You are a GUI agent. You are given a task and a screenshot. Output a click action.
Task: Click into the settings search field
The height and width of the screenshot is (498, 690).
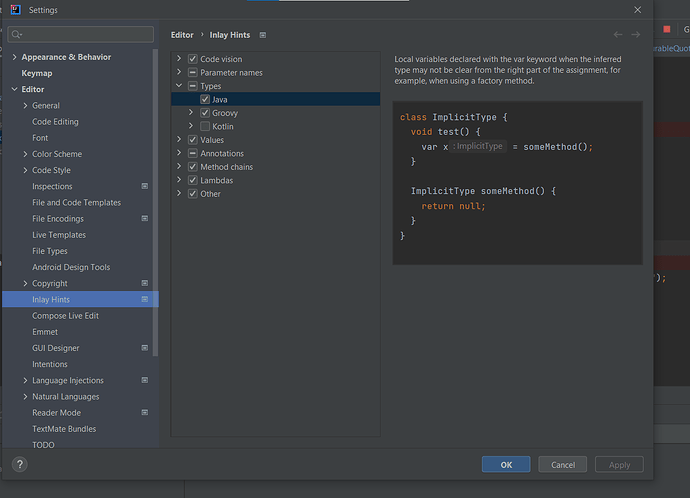(85, 35)
